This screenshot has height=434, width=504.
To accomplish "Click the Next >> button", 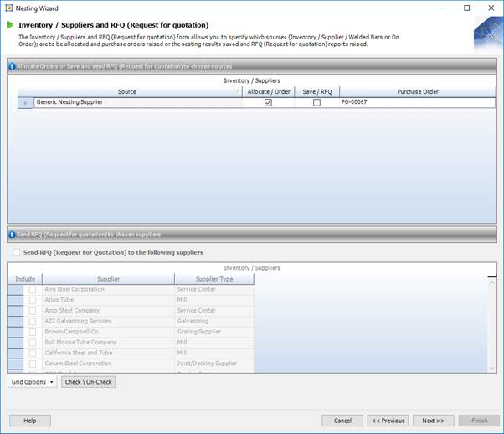I will pos(433,421).
